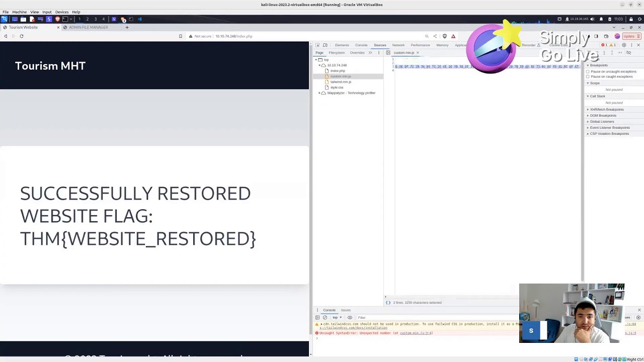644x362 pixels.
Task: Click the Tourism MHT site title
Action: pos(50,66)
